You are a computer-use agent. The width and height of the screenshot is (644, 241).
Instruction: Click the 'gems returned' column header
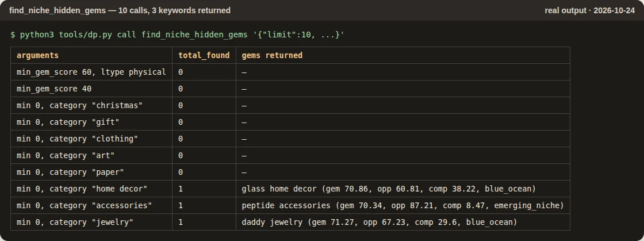point(403,55)
